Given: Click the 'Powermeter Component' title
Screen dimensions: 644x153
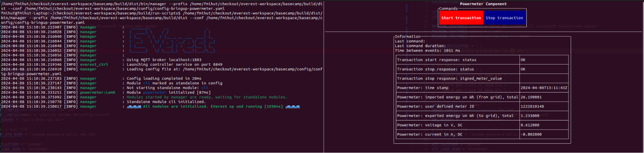Looking at the screenshot, I should pyautogui.click(x=483, y=4).
